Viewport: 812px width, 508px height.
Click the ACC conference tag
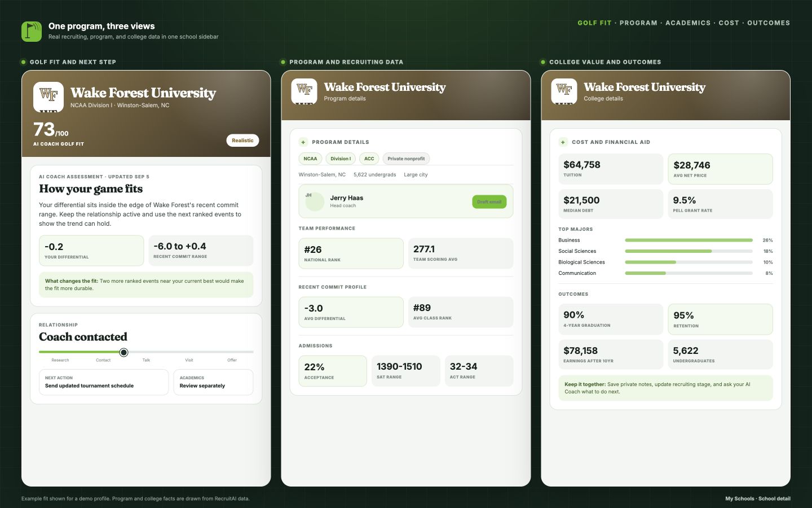[369, 159]
